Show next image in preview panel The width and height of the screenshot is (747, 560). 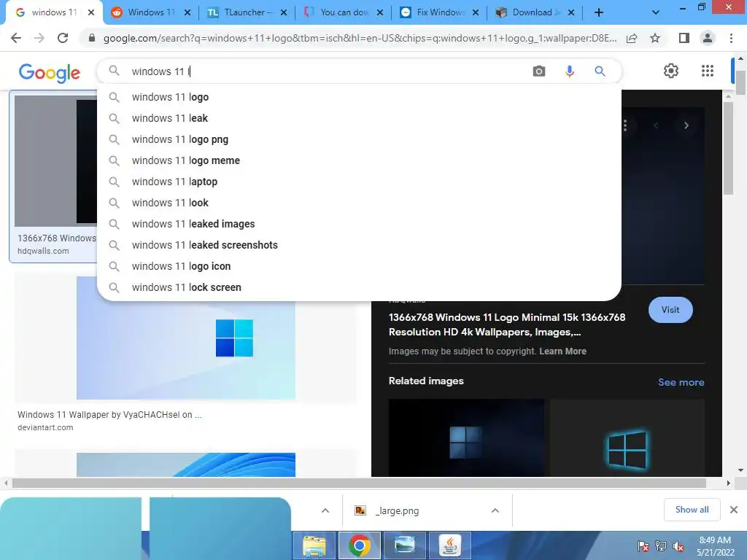pos(686,125)
